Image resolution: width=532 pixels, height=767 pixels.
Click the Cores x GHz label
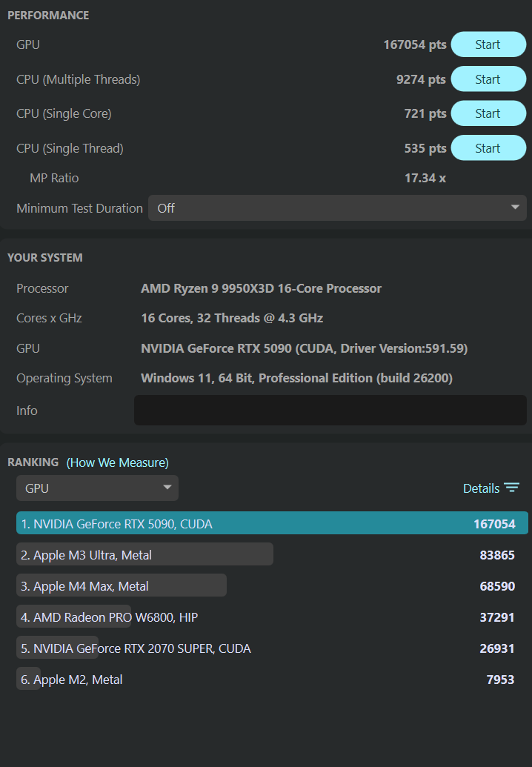click(x=49, y=318)
